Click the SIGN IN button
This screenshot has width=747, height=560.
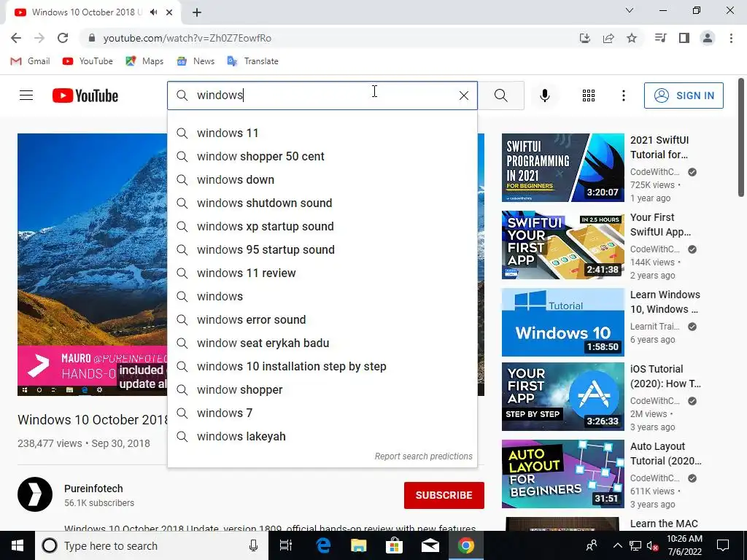point(684,96)
